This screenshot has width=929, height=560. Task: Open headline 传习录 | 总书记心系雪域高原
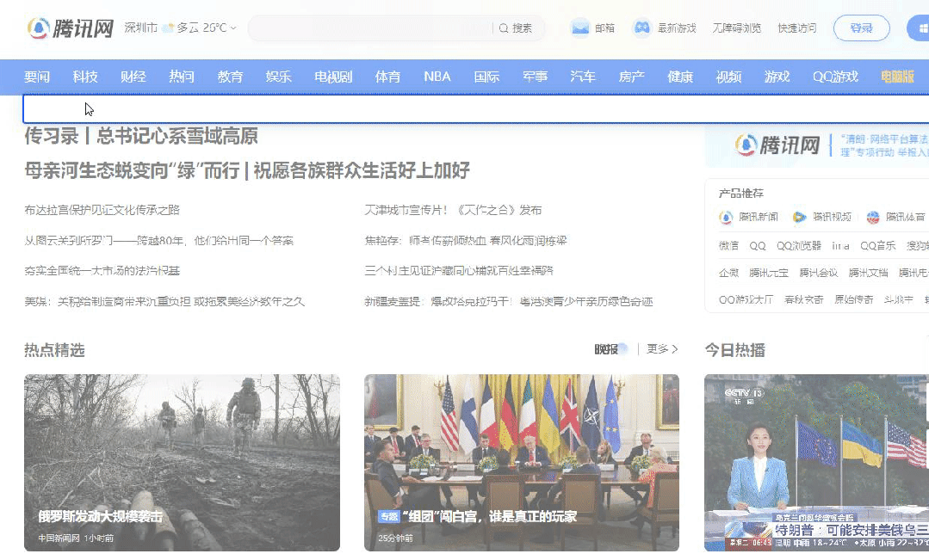pyautogui.click(x=141, y=136)
